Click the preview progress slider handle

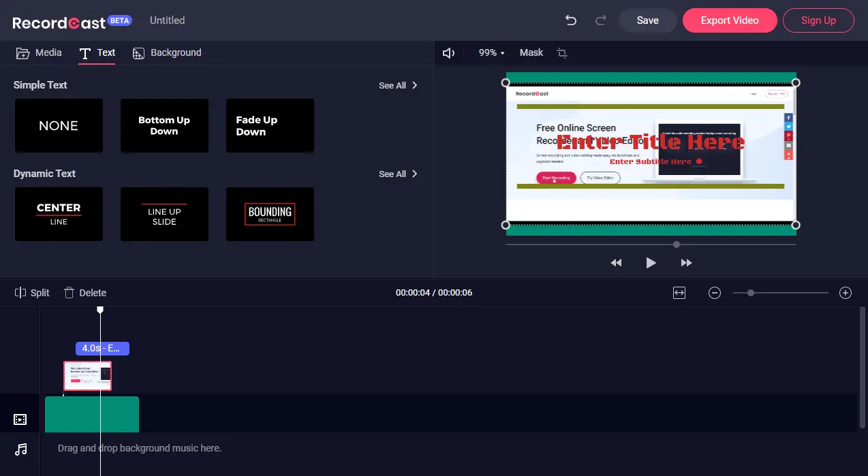click(676, 244)
